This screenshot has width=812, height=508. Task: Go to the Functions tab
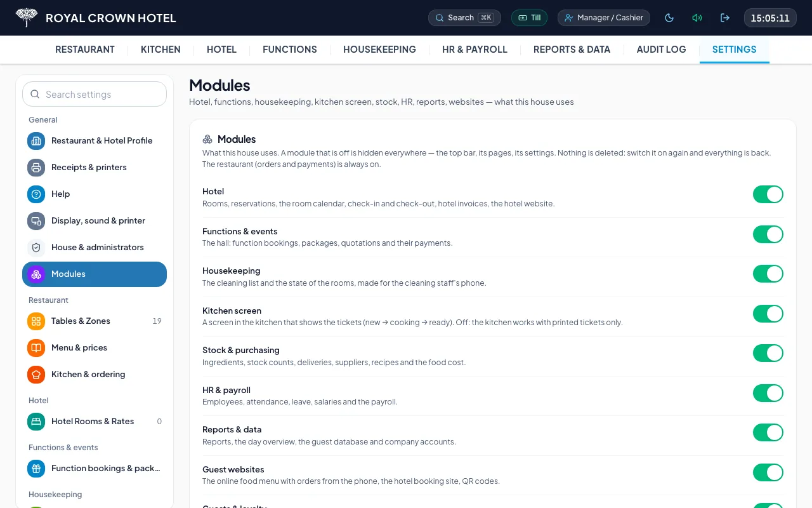290,50
